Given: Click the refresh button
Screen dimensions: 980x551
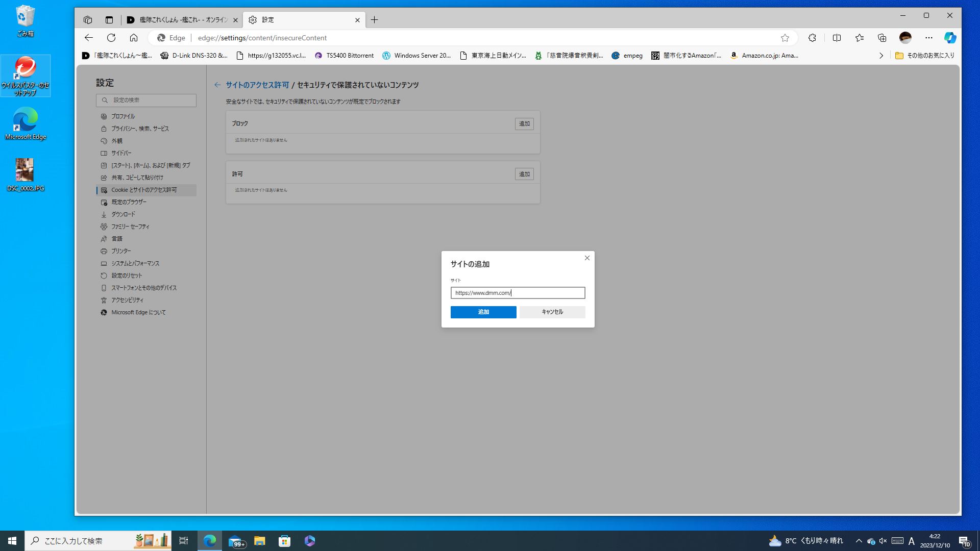Looking at the screenshot, I should pyautogui.click(x=111, y=38).
